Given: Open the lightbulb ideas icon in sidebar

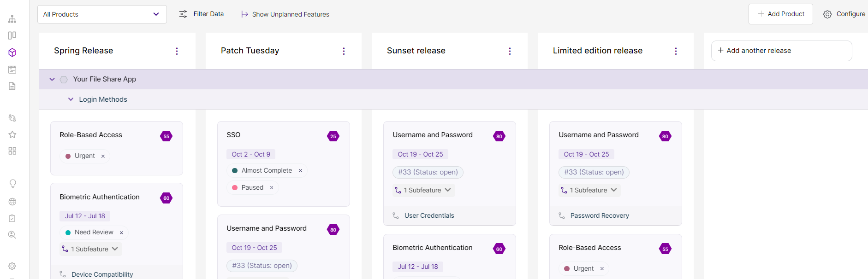Looking at the screenshot, I should click(12, 184).
